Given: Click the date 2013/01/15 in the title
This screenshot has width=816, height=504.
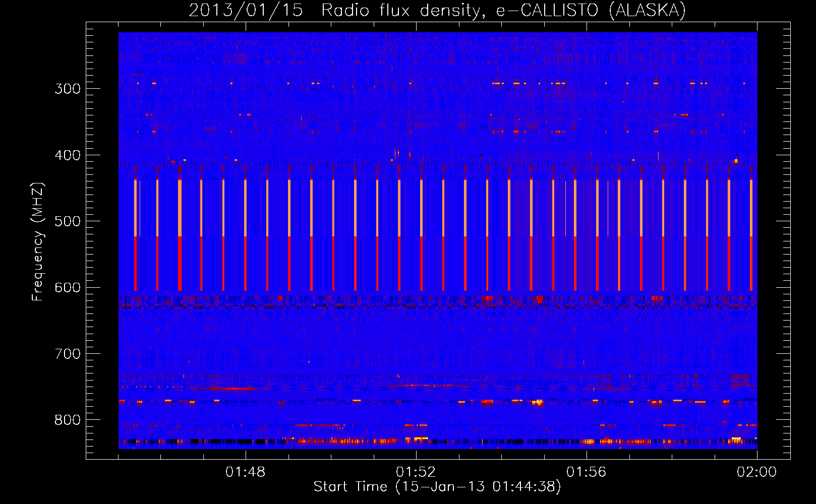Looking at the screenshot, I should click(x=246, y=10).
